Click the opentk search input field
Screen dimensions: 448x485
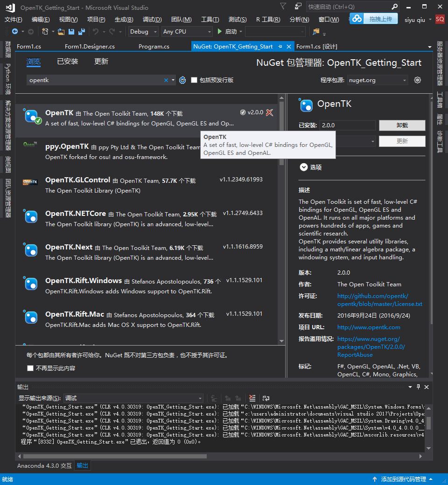point(95,80)
